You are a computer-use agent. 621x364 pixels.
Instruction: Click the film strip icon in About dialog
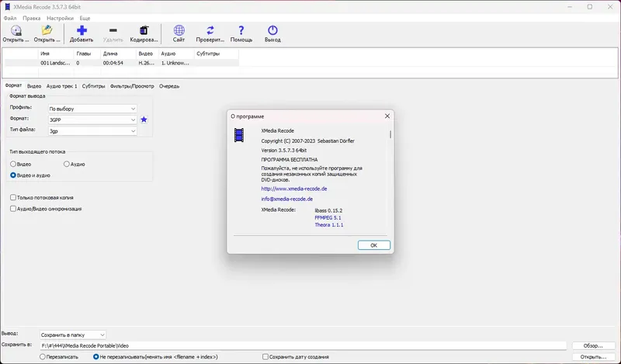pos(239,135)
